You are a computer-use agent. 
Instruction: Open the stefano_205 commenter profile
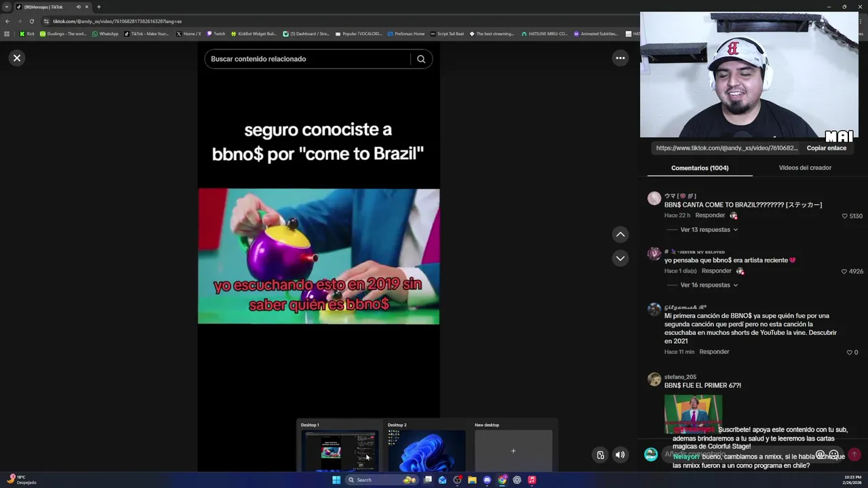tap(680, 377)
